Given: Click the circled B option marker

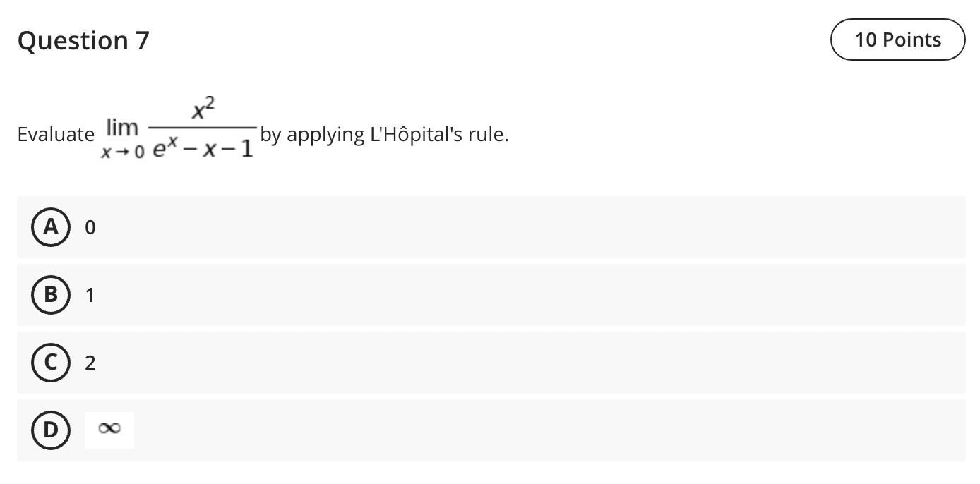Looking at the screenshot, I should click(50, 295).
